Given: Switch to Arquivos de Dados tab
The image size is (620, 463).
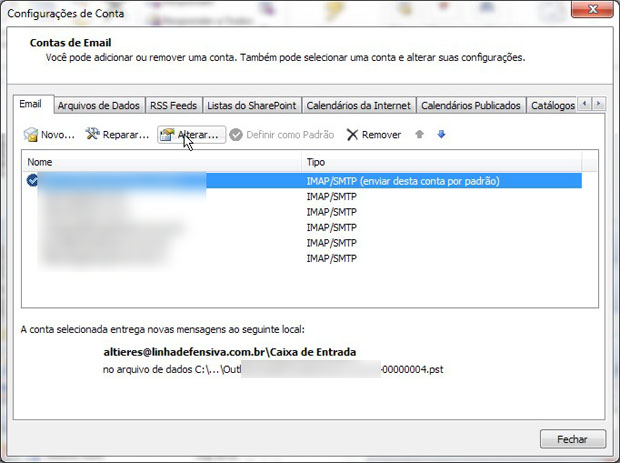Looking at the screenshot, I should coord(99,105).
